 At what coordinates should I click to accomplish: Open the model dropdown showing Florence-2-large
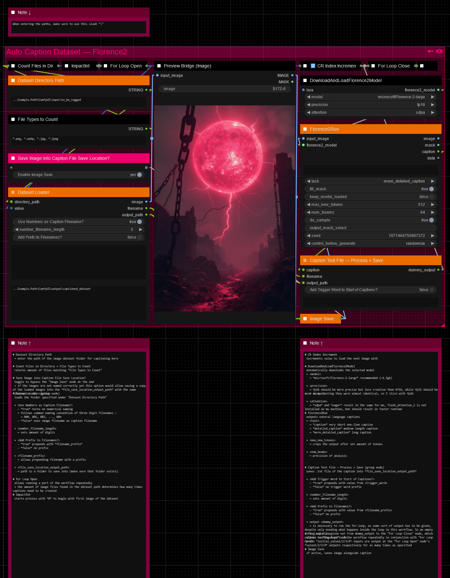(371, 97)
